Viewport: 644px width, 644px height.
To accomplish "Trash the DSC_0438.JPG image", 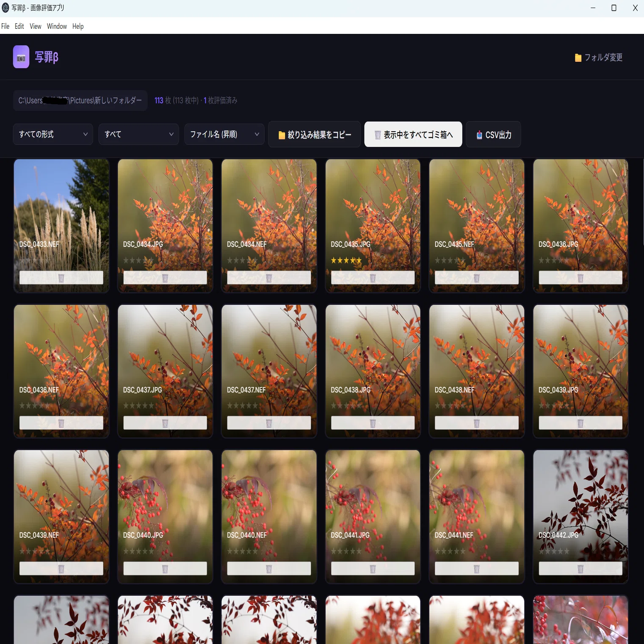I will (x=373, y=423).
